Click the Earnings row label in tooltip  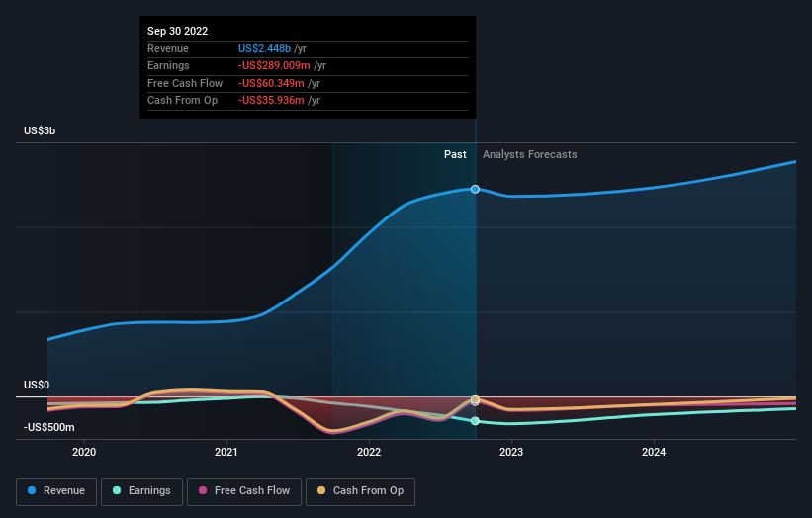(x=168, y=65)
